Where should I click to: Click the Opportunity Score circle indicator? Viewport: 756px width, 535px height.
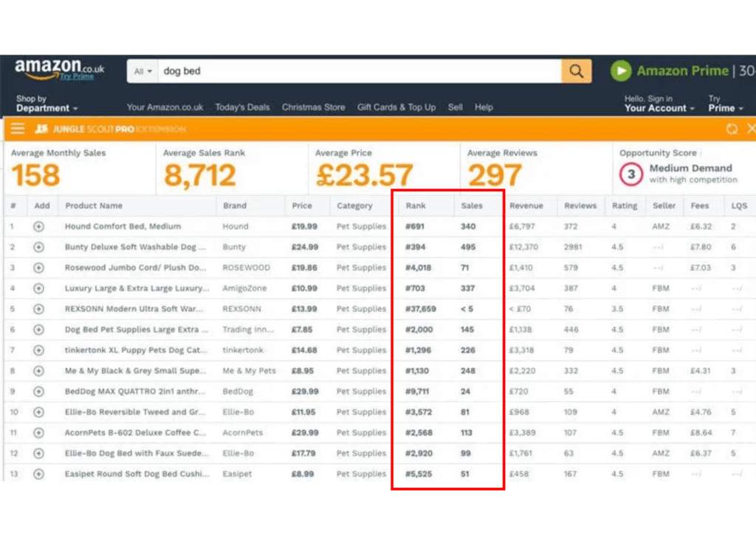(630, 174)
